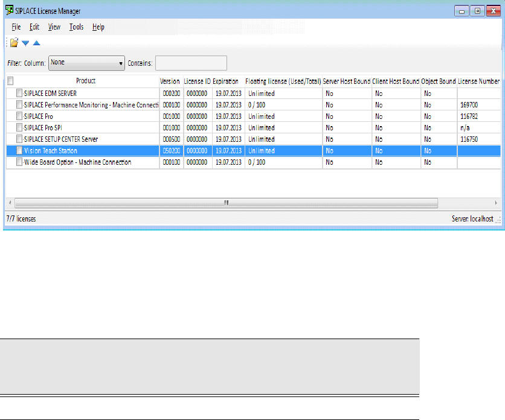505x420 pixels.
Task: Check the SIPLACE EDM SERVER checkbox
Action: 19,93
